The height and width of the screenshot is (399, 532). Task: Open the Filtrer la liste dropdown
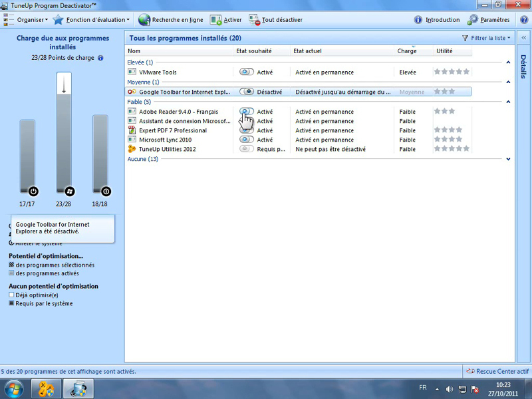tap(486, 38)
